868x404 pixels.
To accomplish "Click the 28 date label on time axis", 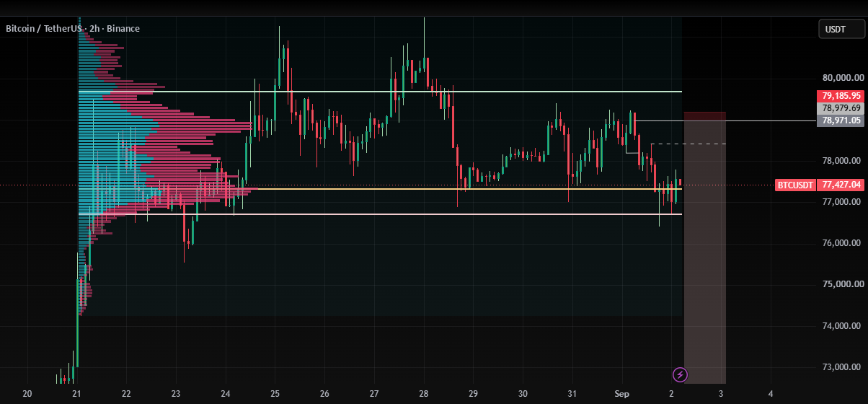I will point(423,394).
